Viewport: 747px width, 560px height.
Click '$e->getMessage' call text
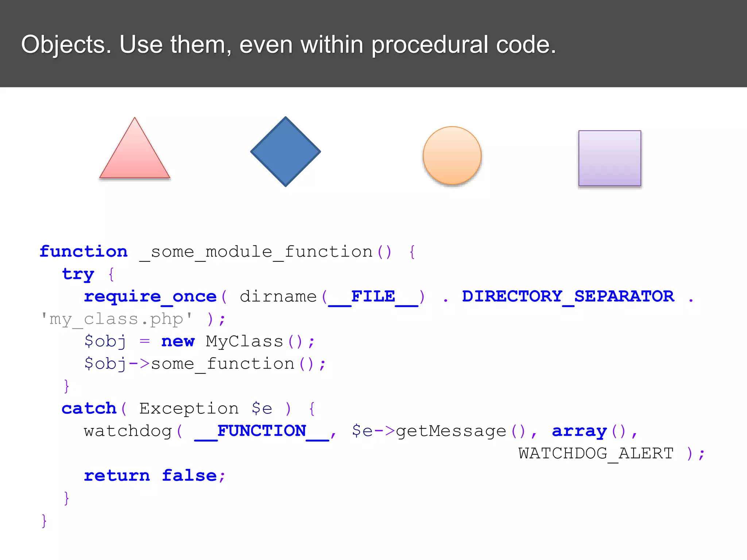coord(429,431)
